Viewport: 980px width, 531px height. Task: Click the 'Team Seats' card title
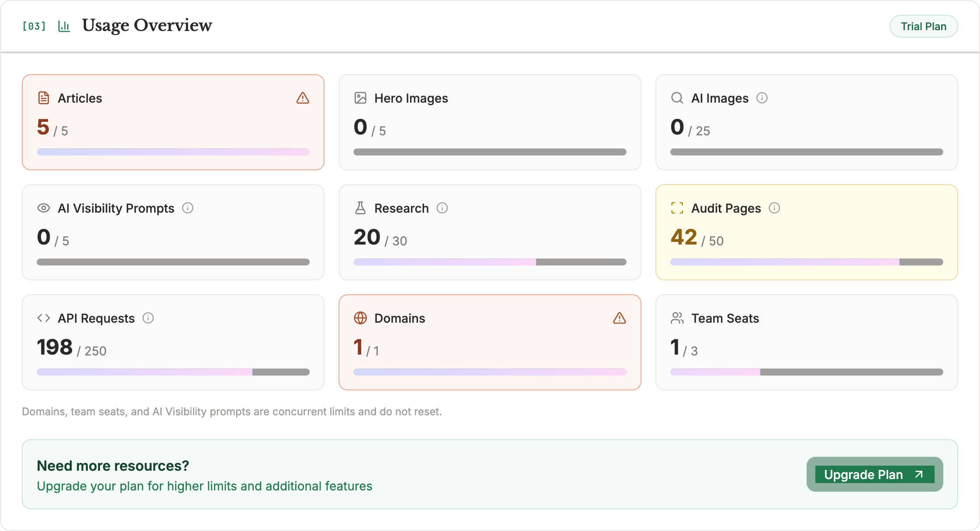tap(725, 318)
